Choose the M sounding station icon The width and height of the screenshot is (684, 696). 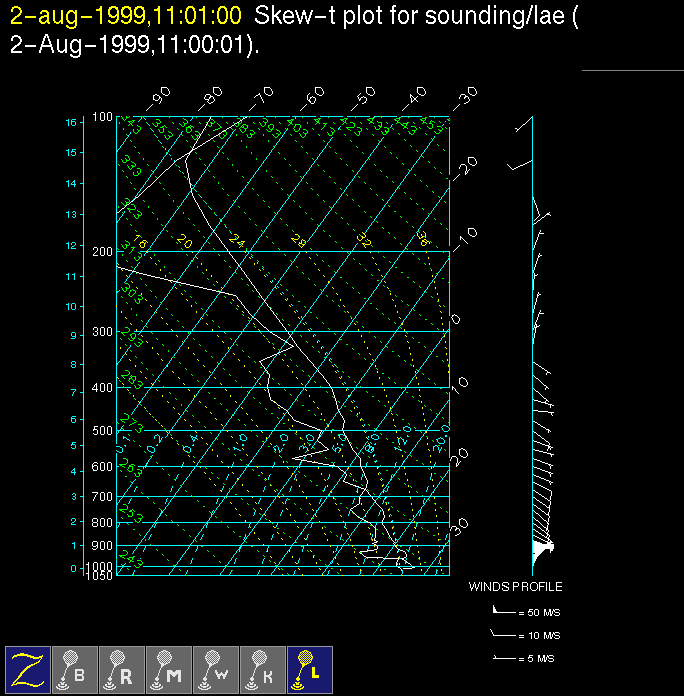[x=168, y=668]
